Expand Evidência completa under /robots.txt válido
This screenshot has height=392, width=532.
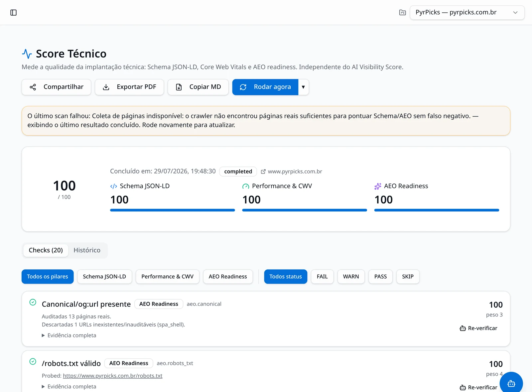pyautogui.click(x=69, y=387)
